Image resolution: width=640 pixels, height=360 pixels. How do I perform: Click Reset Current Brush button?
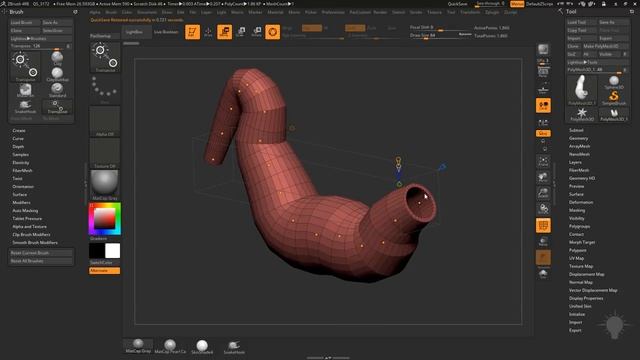click(x=41, y=253)
